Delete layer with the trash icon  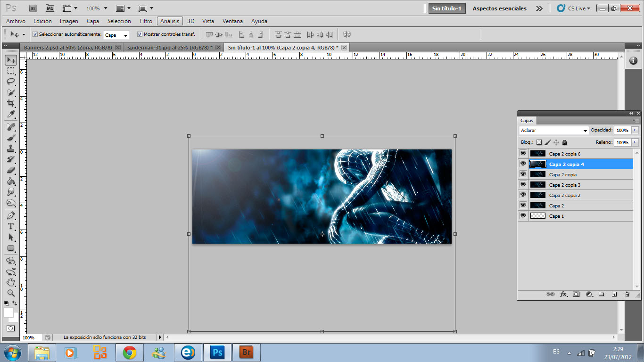pos(627,294)
